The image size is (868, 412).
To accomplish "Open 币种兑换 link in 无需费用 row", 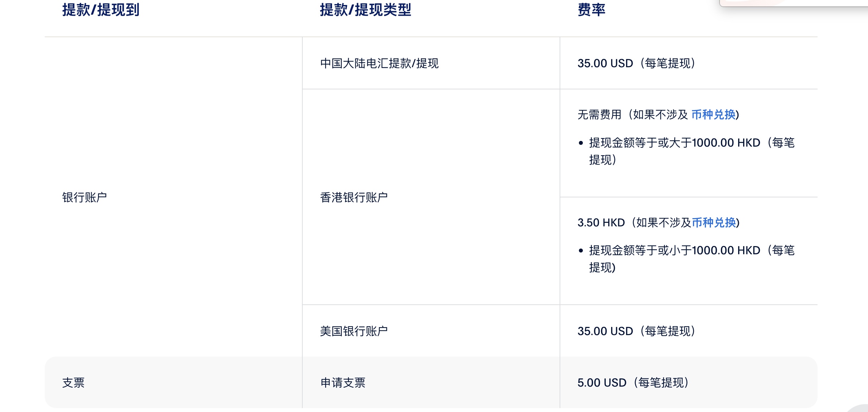I will pos(713,115).
